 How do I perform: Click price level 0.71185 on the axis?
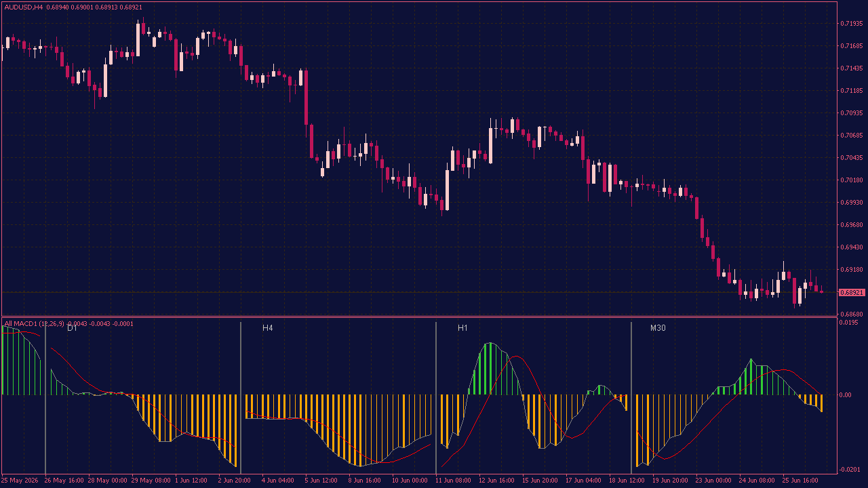[852, 91]
